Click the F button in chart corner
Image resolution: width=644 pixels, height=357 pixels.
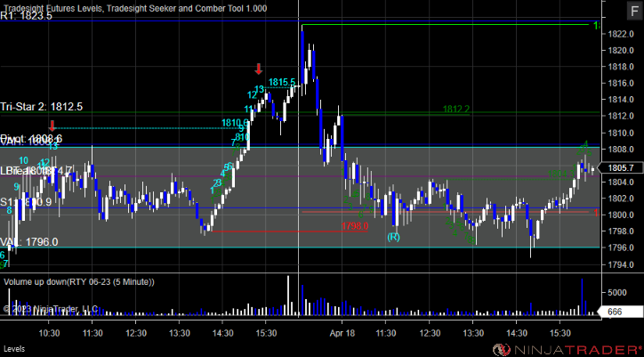(633, 11)
